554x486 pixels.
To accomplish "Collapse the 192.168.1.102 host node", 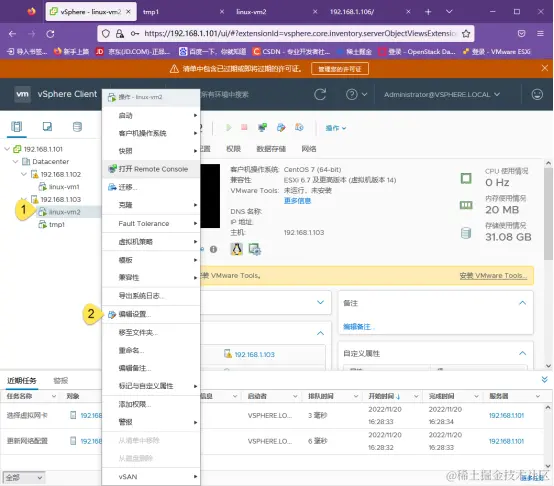I will [24, 174].
